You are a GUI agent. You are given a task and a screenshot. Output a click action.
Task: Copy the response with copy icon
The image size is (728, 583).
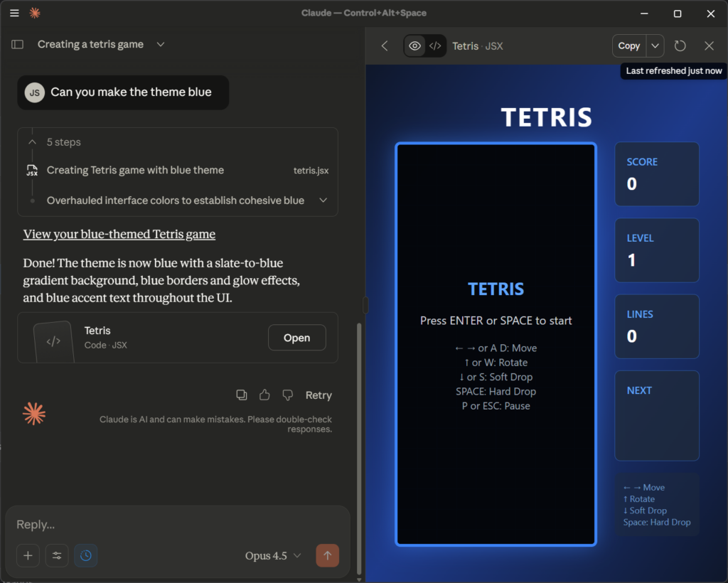[x=242, y=395]
